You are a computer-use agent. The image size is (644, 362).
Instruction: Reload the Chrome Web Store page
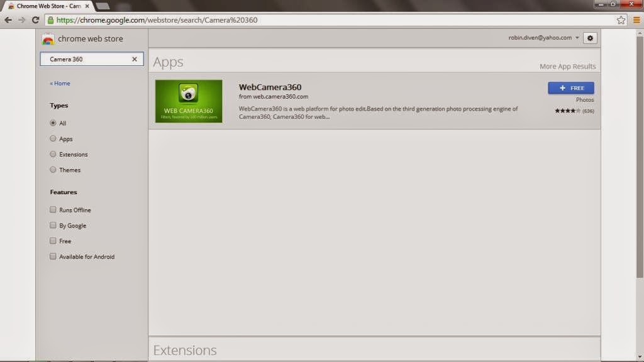pos(36,20)
